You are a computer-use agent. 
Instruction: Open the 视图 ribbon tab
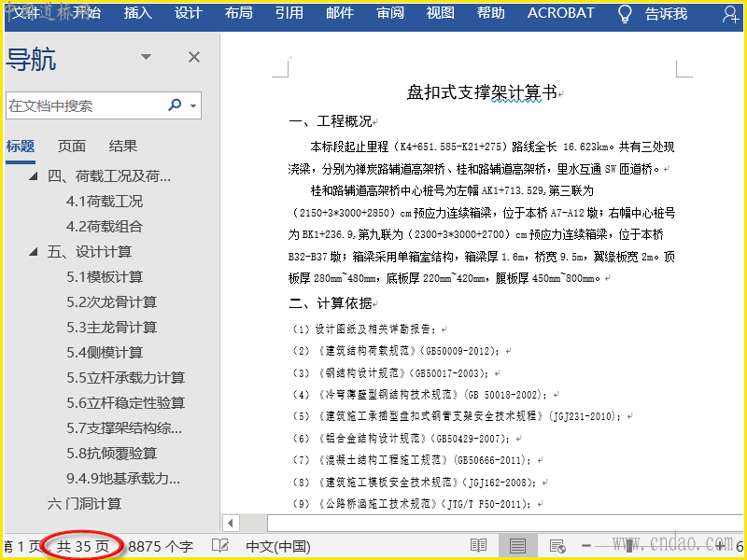pyautogui.click(x=440, y=13)
